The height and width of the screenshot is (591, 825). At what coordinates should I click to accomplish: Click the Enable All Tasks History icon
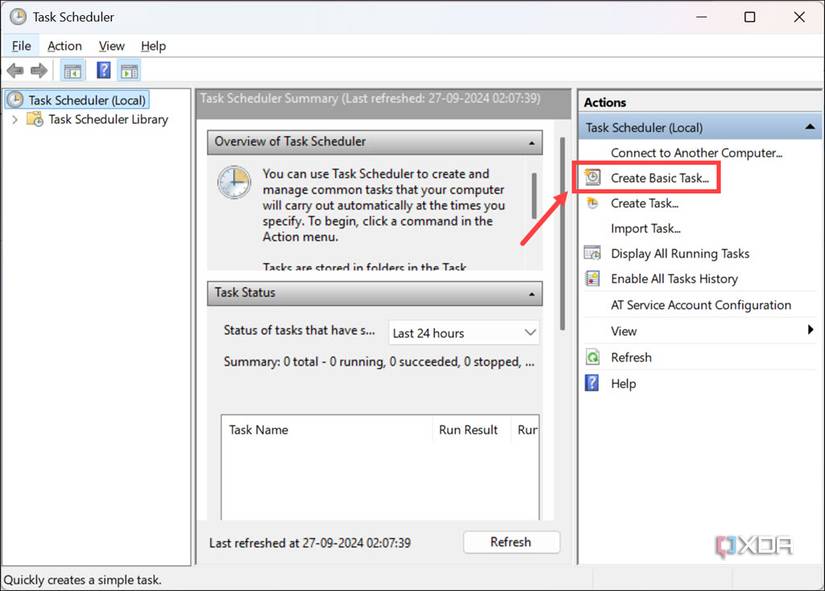tap(592, 278)
